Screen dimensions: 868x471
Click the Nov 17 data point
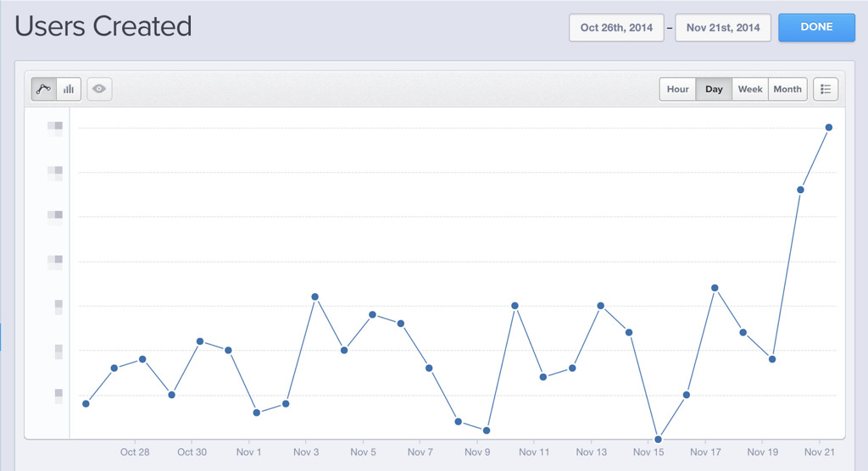click(x=715, y=288)
